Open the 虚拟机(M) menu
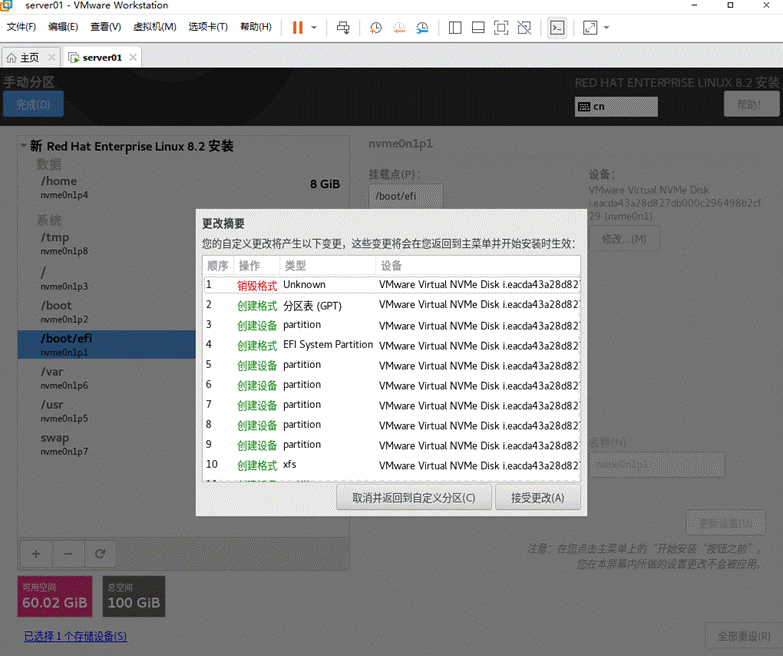This screenshot has width=783, height=656. pyautogui.click(x=154, y=27)
